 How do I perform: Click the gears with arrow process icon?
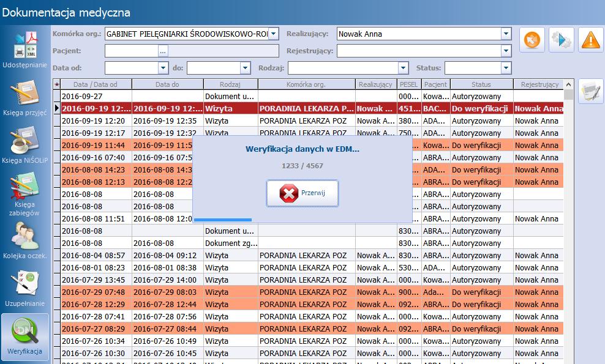[x=562, y=40]
